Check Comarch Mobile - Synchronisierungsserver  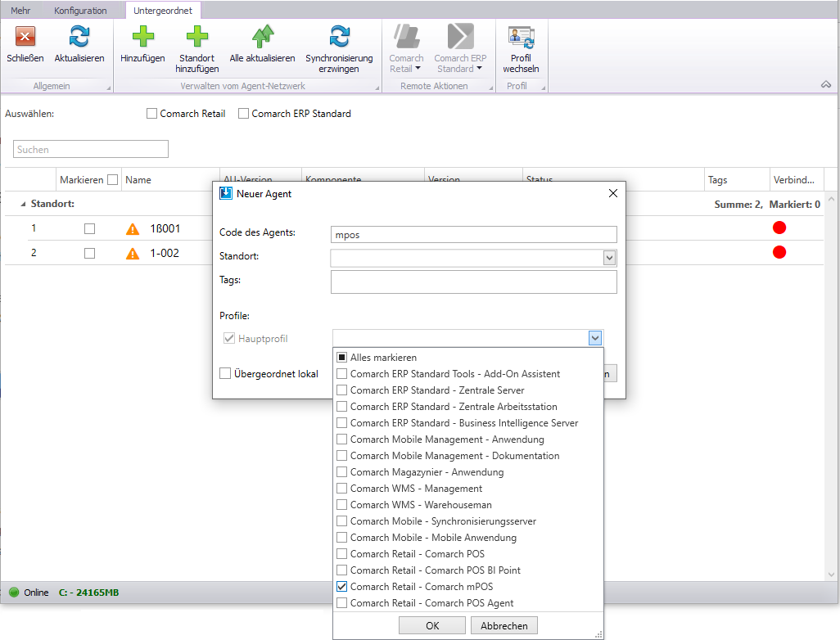pos(341,521)
